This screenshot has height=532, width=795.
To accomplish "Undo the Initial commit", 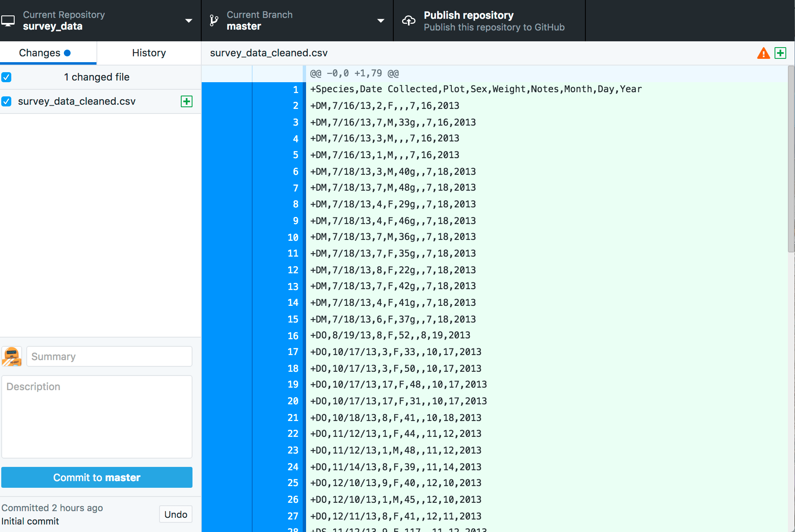I will (175, 514).
